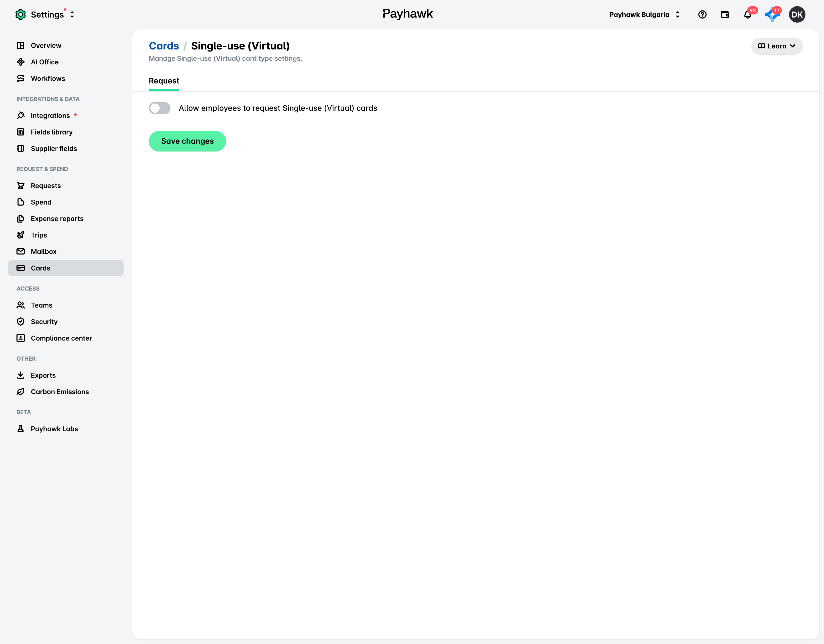Click the Payhawk Labs flask icon
The height and width of the screenshot is (644, 824).
[x=21, y=428]
